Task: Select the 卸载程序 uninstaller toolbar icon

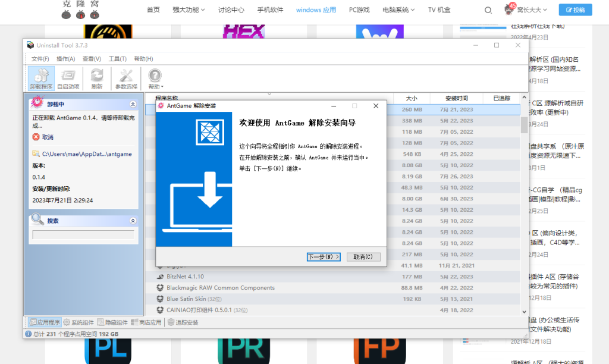Action: (41, 79)
